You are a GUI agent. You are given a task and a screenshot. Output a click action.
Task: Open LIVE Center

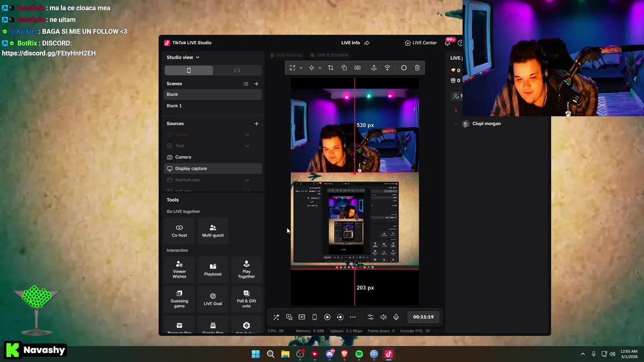421,43
